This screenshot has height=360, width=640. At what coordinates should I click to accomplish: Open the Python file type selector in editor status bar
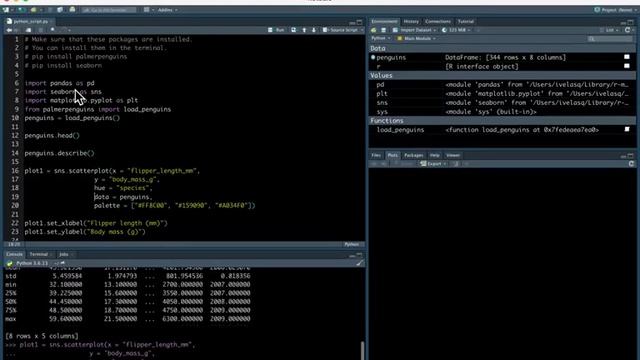(x=353, y=244)
